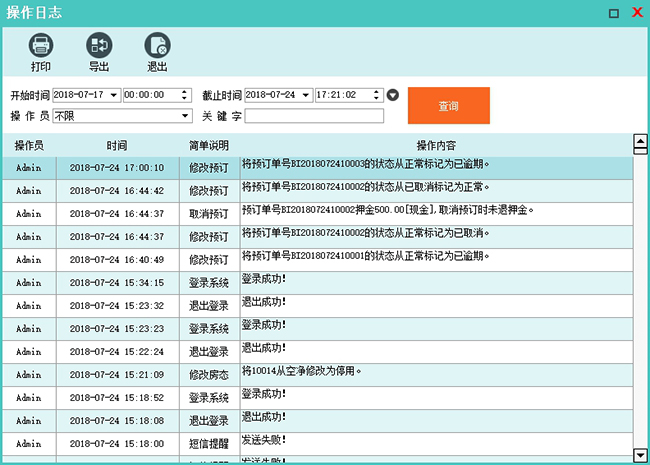Click the Exit (退出) icon

click(157, 46)
